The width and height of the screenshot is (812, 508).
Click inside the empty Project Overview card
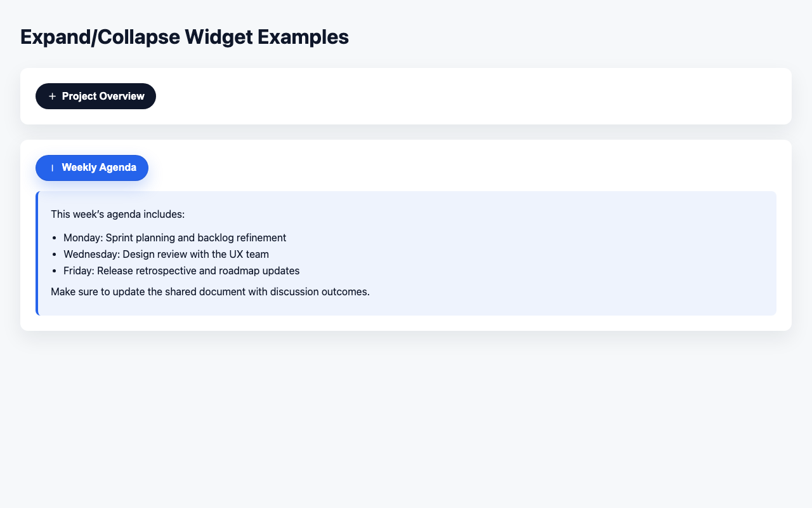coord(444,96)
